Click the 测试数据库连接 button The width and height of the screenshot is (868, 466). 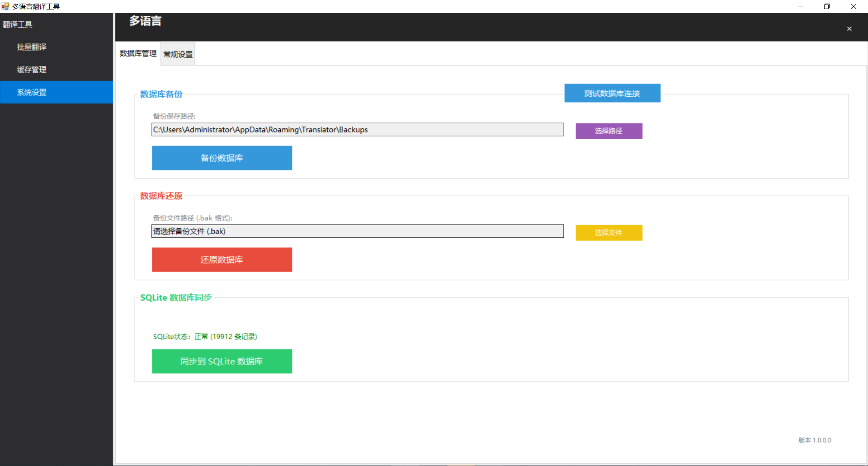point(612,93)
